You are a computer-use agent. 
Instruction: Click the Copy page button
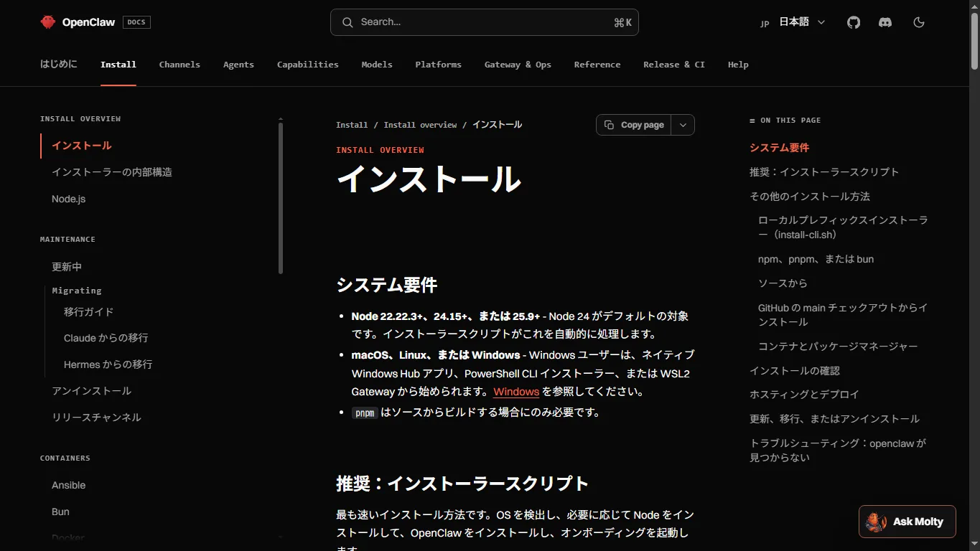(x=634, y=125)
